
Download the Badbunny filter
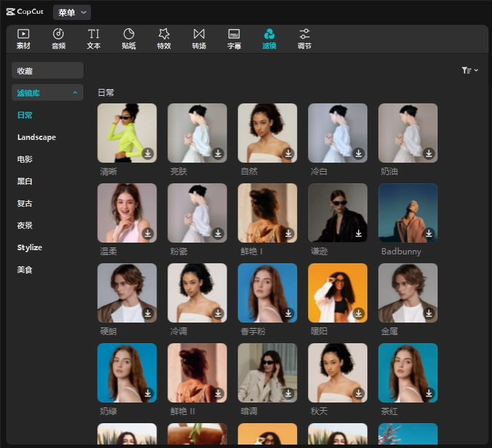pyautogui.click(x=429, y=233)
